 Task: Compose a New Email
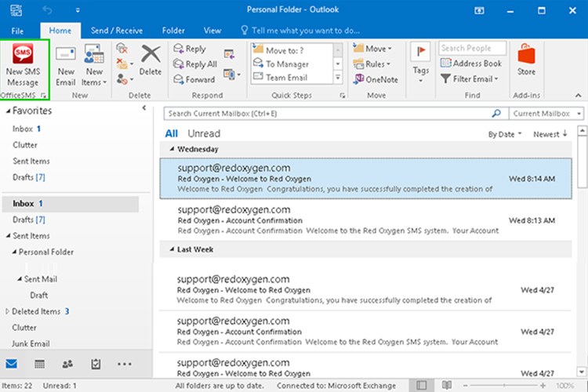[66, 66]
